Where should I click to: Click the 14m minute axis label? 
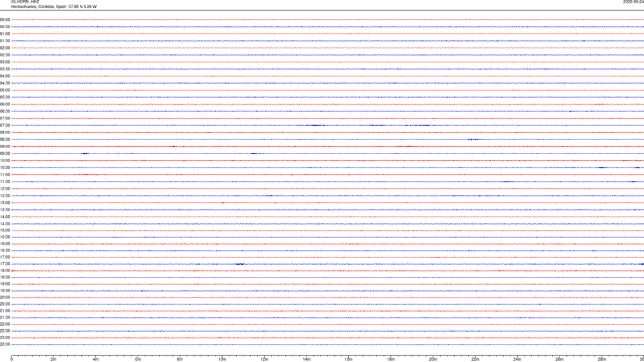click(x=307, y=359)
